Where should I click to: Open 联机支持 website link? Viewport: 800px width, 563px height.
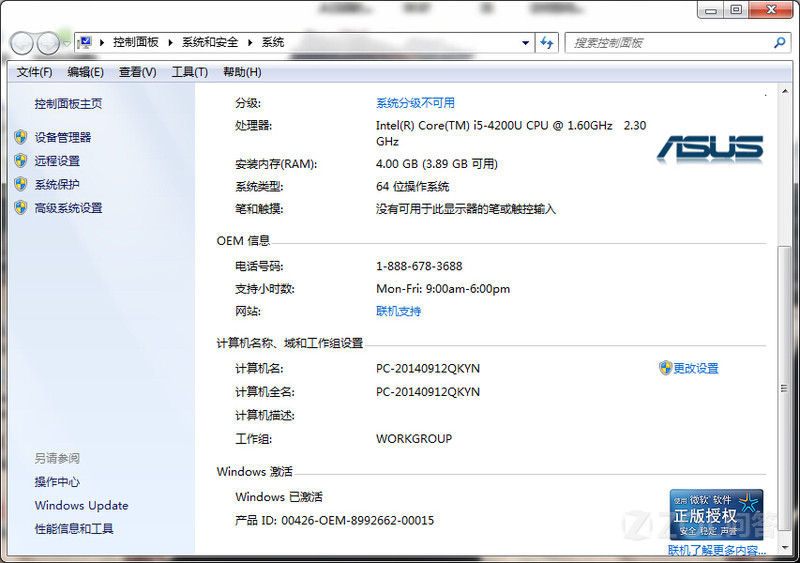tap(398, 311)
